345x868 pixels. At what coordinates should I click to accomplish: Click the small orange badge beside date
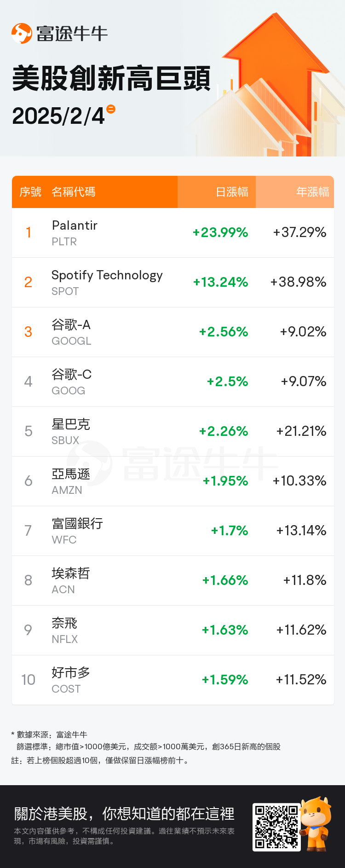(x=110, y=109)
